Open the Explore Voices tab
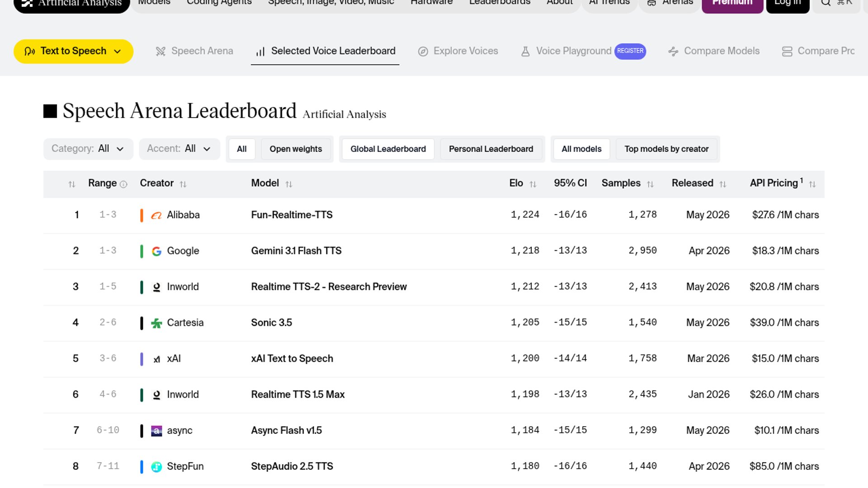The height and width of the screenshot is (488, 868). pyautogui.click(x=458, y=51)
